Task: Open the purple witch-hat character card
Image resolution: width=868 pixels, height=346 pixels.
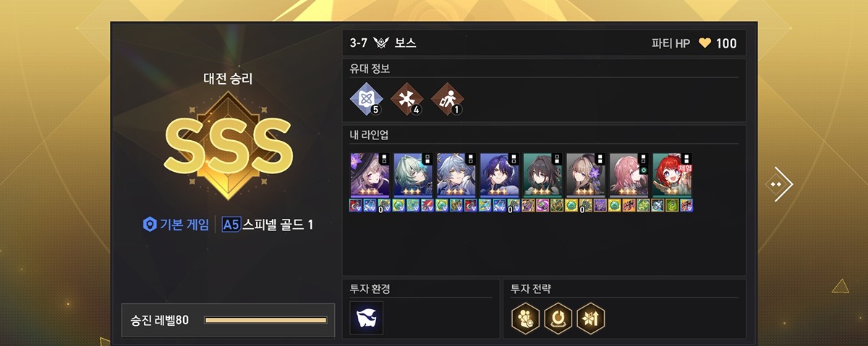Action: point(370,175)
